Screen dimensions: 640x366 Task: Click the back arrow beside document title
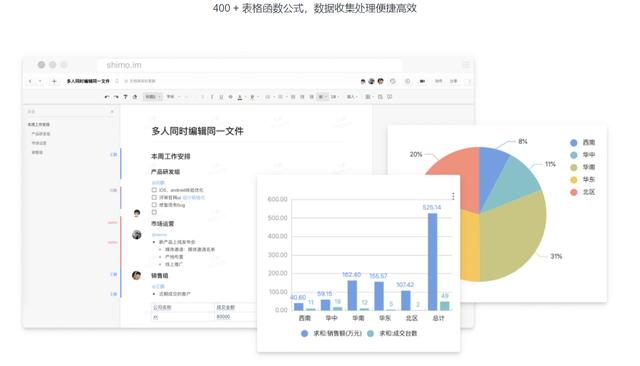[30, 81]
